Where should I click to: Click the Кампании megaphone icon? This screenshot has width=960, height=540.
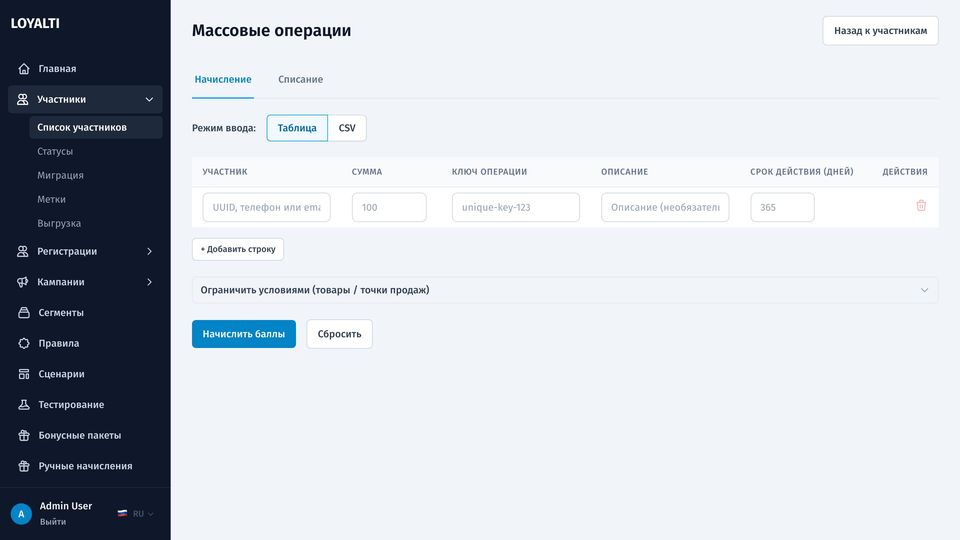(23, 282)
